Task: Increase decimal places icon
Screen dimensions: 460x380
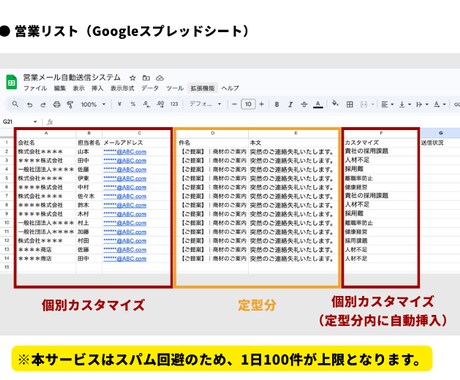Action: click(x=160, y=104)
